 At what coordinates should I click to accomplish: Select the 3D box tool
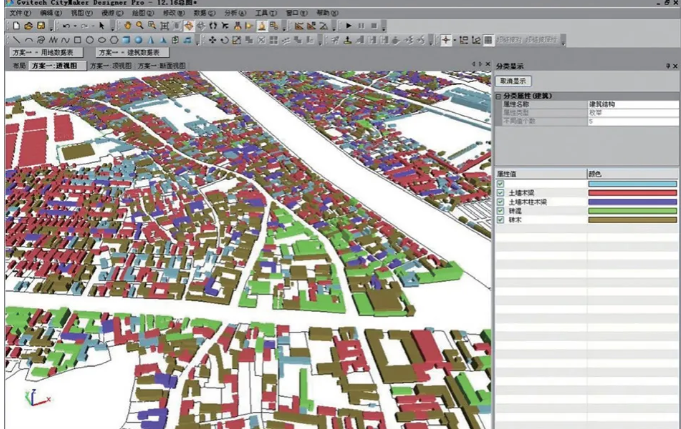126,40
